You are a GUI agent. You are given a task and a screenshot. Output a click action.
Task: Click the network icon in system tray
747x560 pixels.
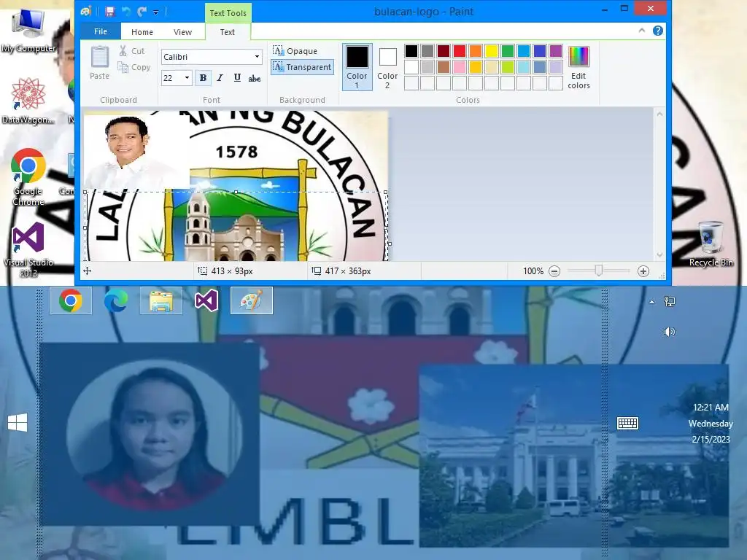coord(670,301)
